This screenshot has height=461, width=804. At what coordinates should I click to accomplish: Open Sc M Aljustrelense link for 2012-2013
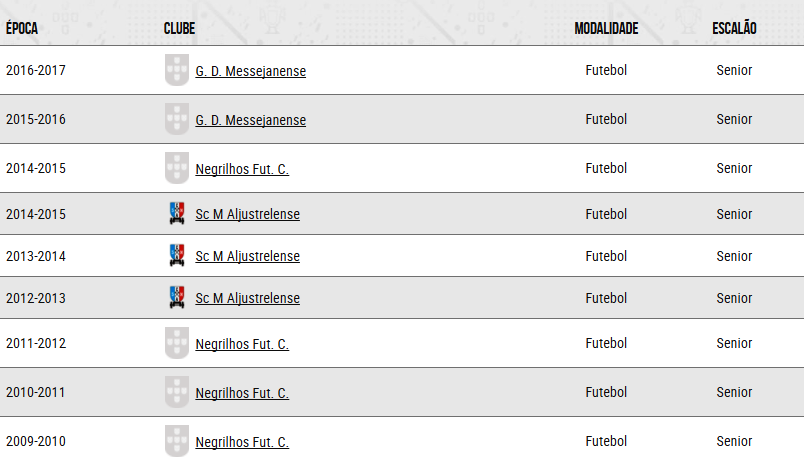248,298
